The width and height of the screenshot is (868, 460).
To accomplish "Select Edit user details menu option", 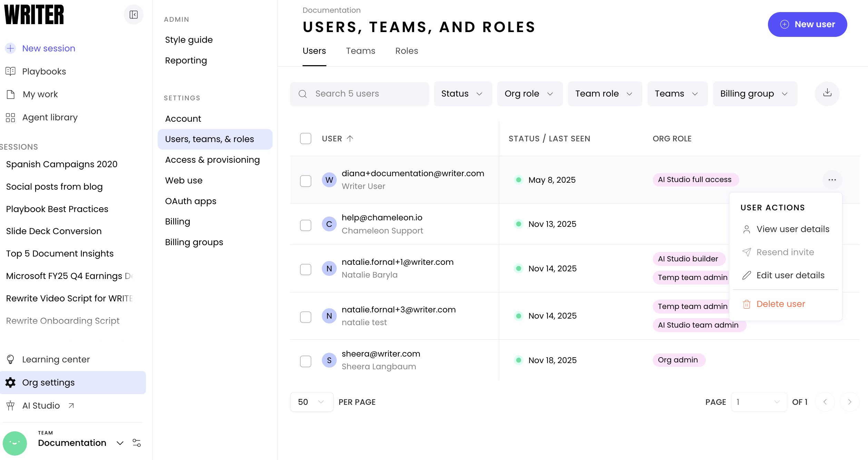I will coord(790,275).
